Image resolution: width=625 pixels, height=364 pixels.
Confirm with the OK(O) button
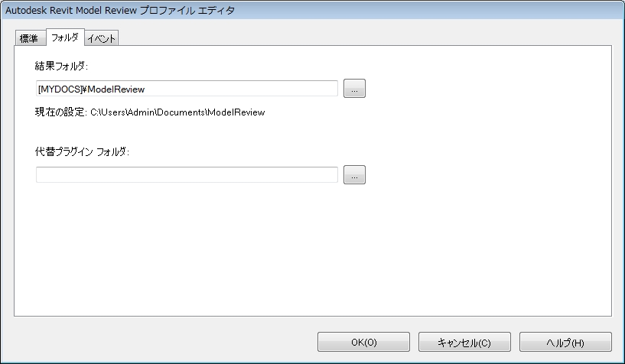(x=364, y=342)
